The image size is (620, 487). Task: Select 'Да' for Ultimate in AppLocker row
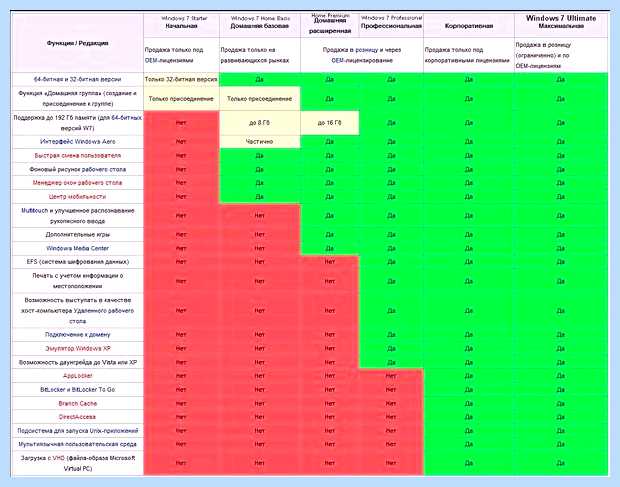561,376
